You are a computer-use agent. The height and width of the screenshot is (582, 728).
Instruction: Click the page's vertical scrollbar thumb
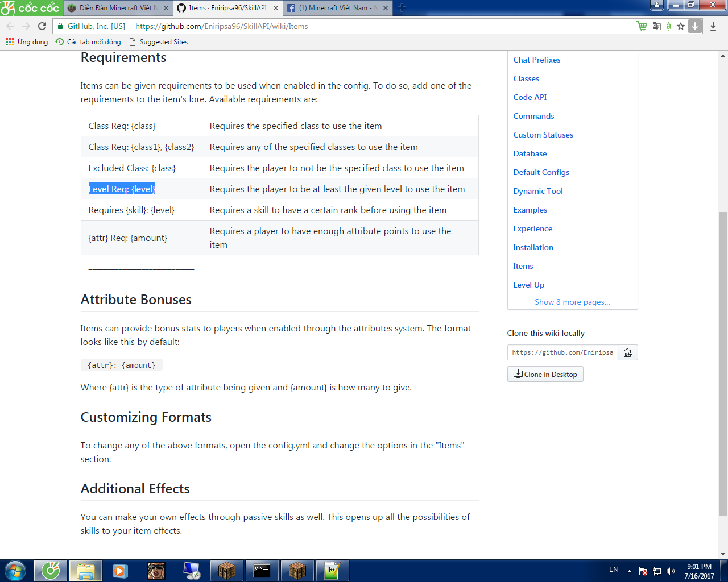[723, 363]
